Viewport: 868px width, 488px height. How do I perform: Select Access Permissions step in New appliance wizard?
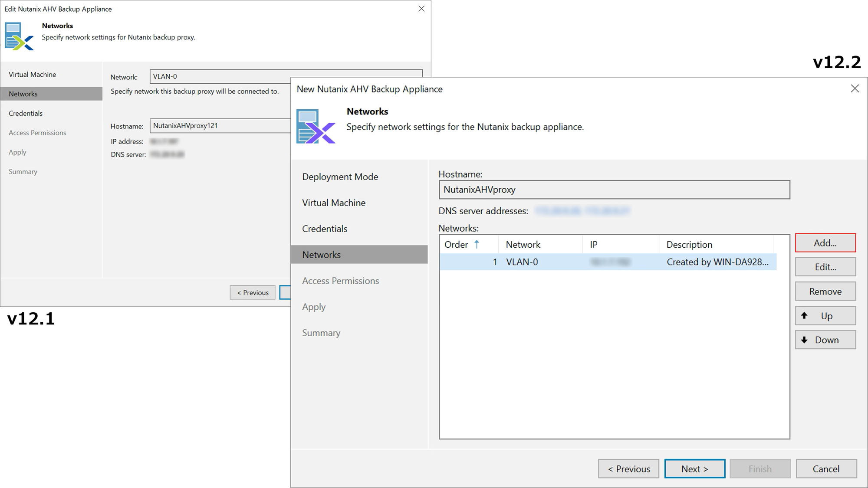(x=341, y=281)
